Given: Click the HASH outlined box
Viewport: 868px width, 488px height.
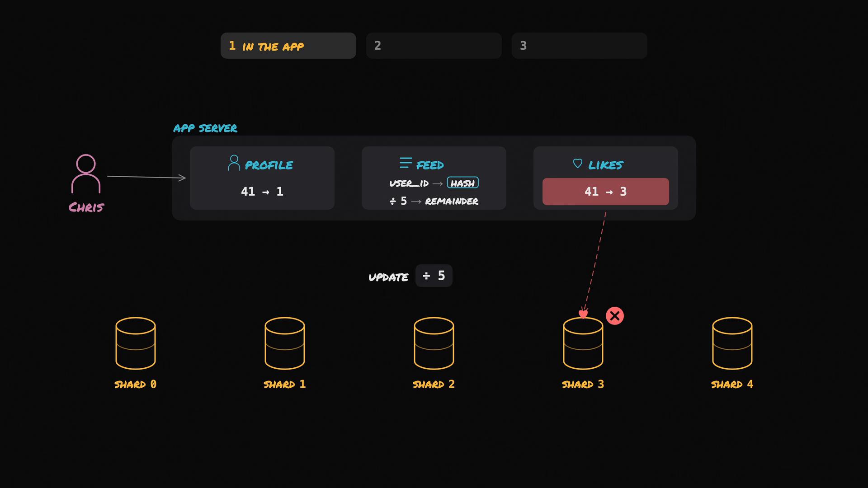Looking at the screenshot, I should point(462,183).
